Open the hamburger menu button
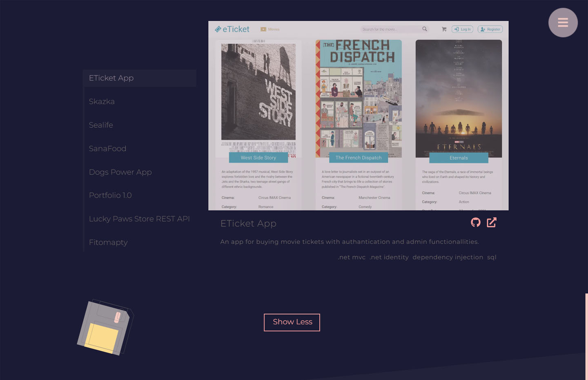This screenshot has height=380, width=588. 563,22
